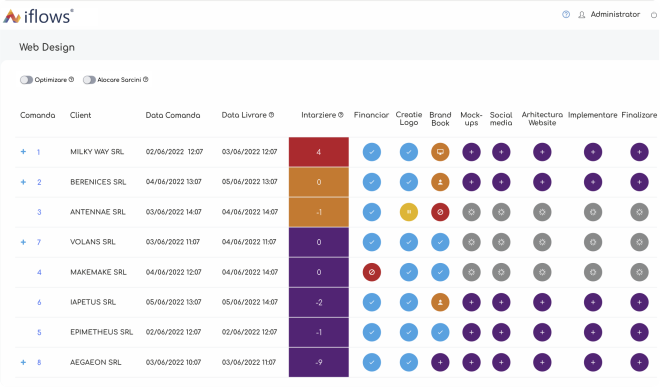660x387 pixels.
Task: Expand order 7 VOLANS row
Action: click(24, 242)
